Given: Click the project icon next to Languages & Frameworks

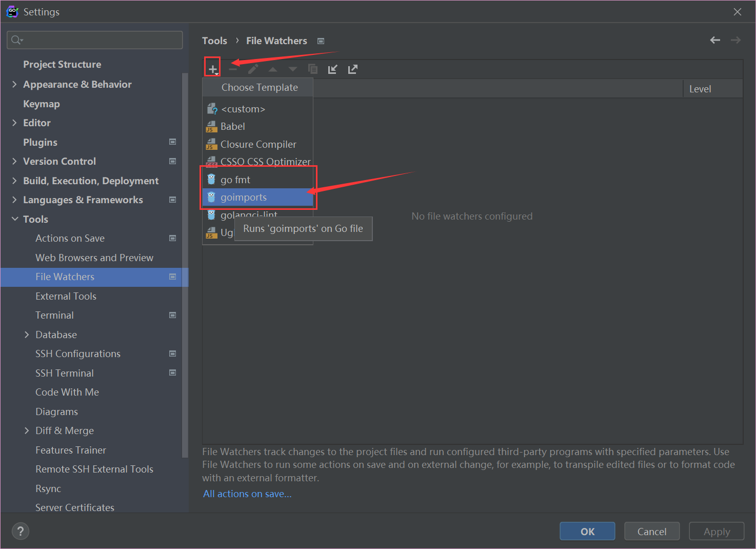Looking at the screenshot, I should tap(173, 200).
